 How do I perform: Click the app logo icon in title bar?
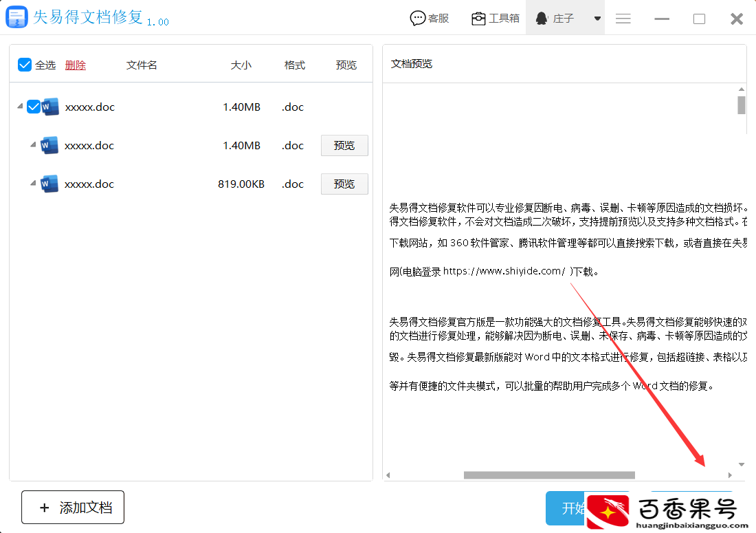(x=16, y=17)
